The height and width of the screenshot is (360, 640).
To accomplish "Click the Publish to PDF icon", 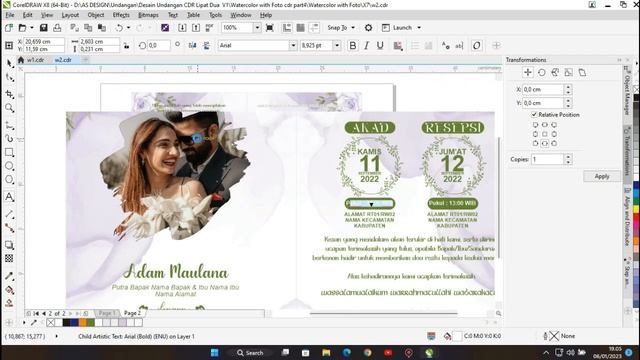I will (209, 28).
